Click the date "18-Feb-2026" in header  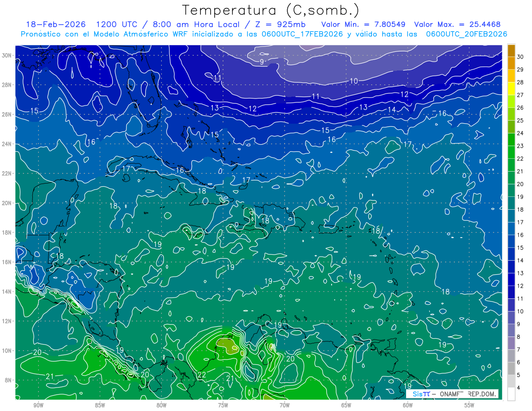coord(56,24)
